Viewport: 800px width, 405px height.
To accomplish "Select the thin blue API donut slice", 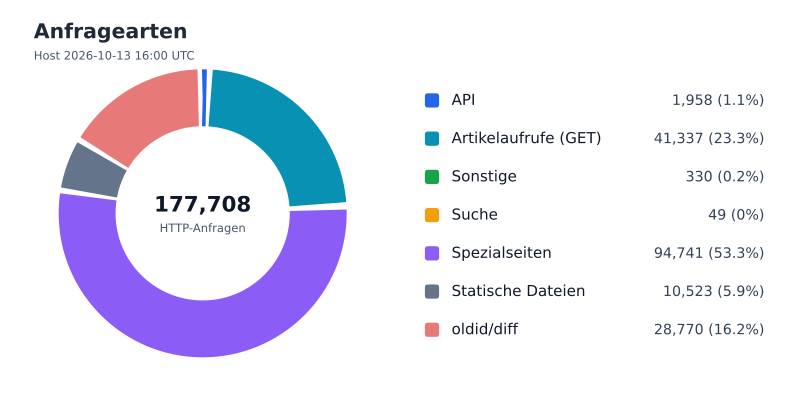I will [x=205, y=97].
